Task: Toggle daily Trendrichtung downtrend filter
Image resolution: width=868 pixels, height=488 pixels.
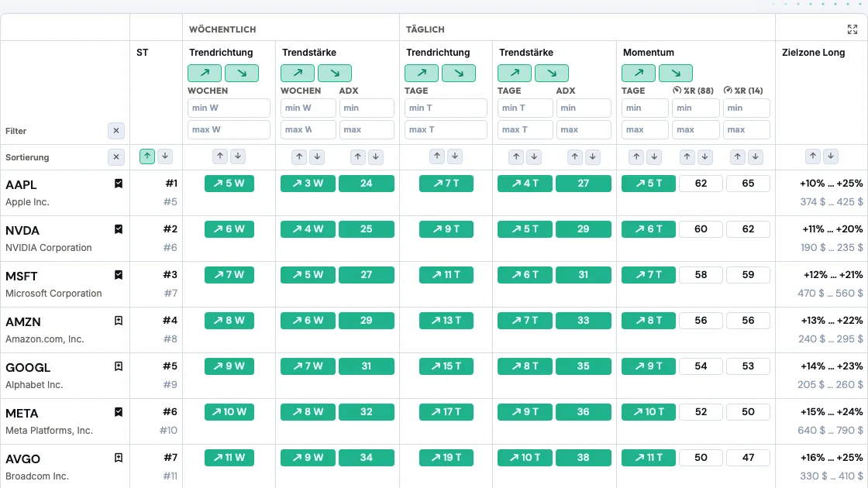Action: point(459,73)
